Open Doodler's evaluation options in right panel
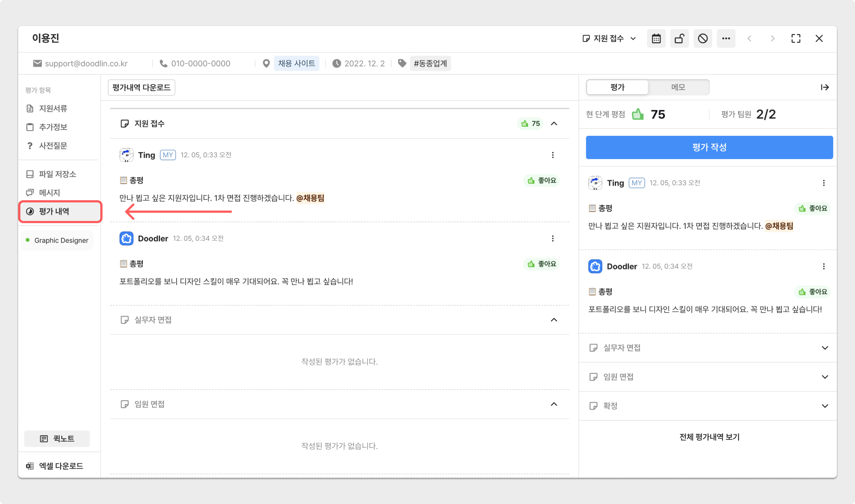 click(x=824, y=266)
